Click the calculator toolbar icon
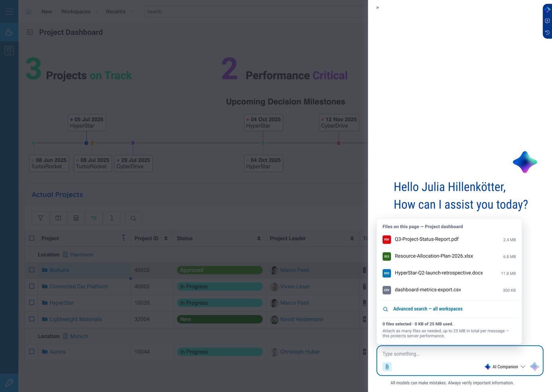Screen dimensions: 552x392 tap(76, 218)
